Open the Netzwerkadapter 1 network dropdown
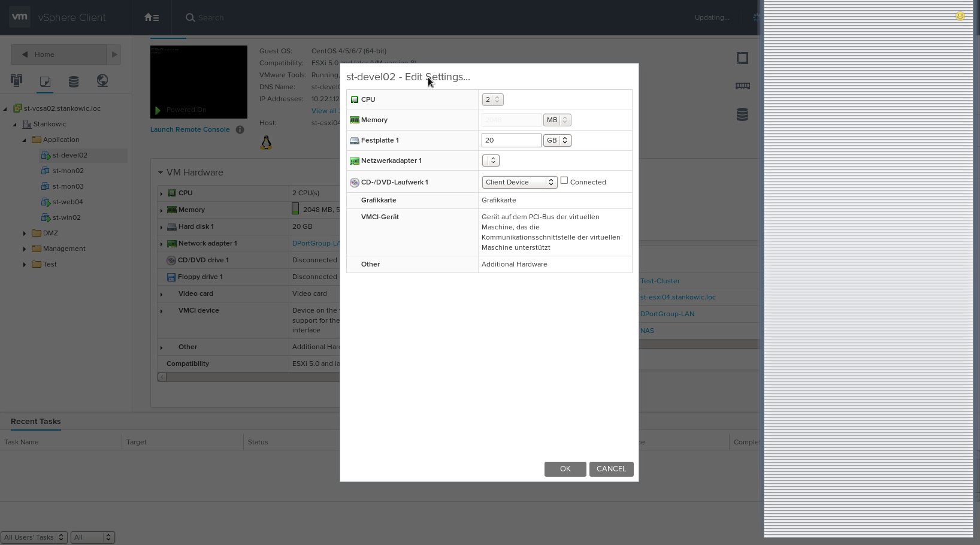Viewport: 980px width, 545px height. [x=491, y=161]
